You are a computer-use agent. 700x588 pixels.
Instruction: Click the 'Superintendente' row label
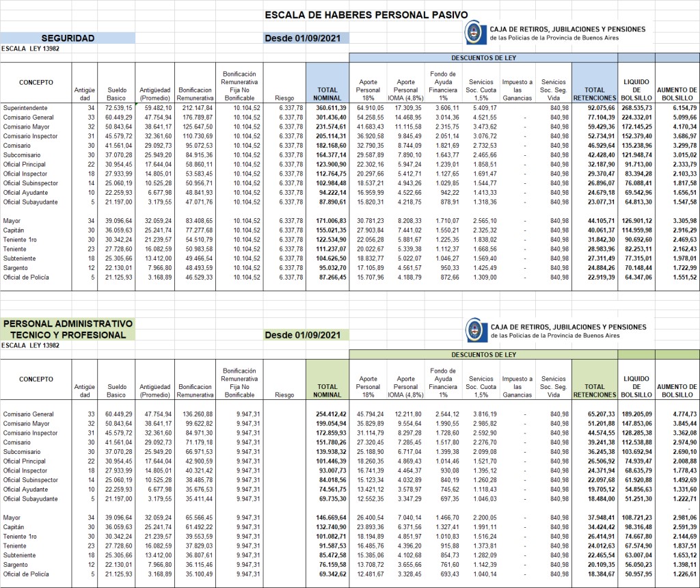[25, 108]
